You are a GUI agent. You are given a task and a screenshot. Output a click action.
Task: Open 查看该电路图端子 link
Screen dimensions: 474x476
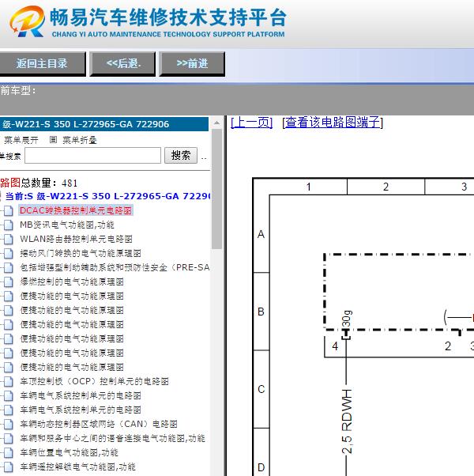point(333,123)
